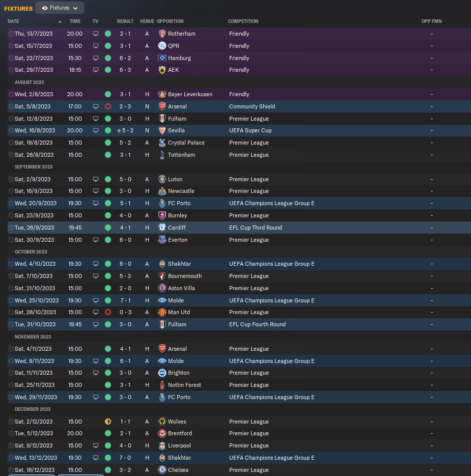This screenshot has height=476, width=471.
Task: Open the e 5 - 2 Sevilla result
Action: 125,130
